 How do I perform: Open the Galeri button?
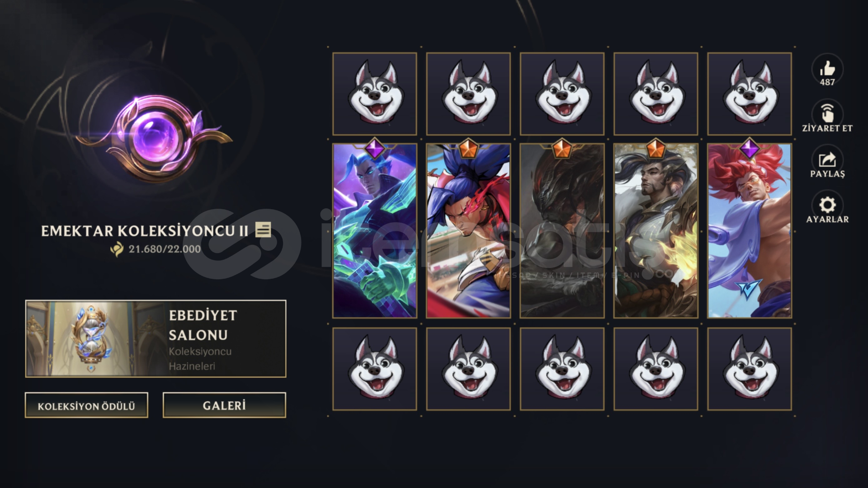[x=224, y=405]
